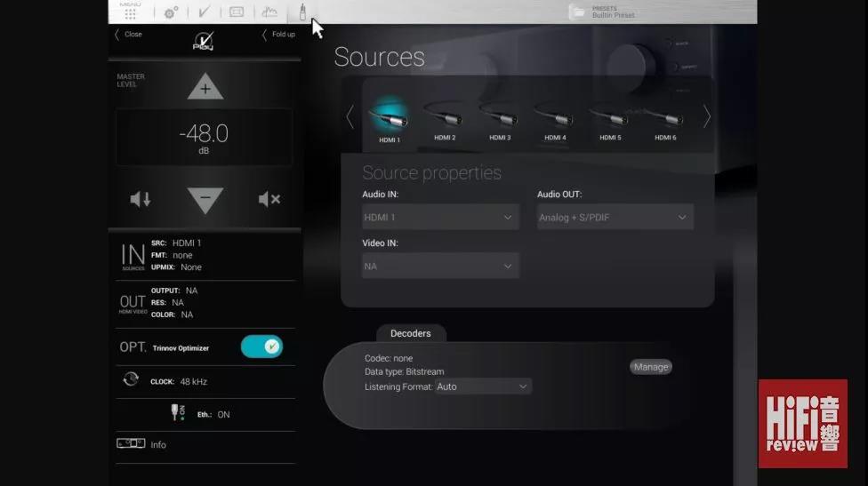Click the Manage button
This screenshot has width=868, height=486.
(x=650, y=367)
